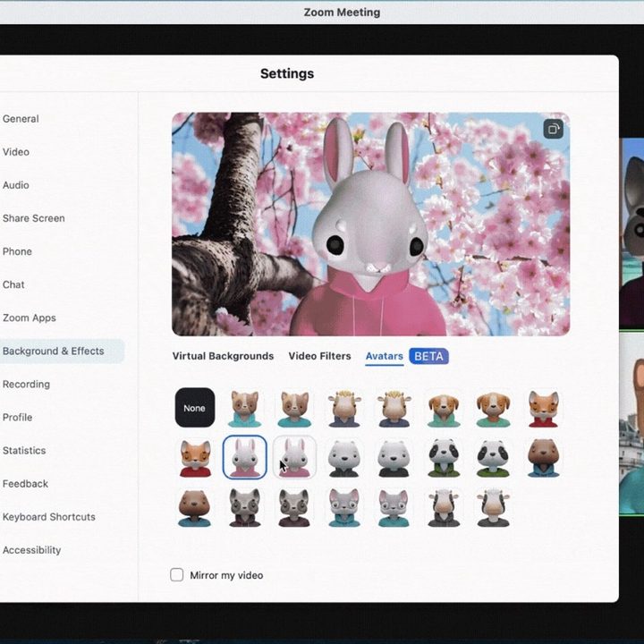Choose the fox avatar in red T-shirt
Screen dimensions: 644x644
(195, 458)
